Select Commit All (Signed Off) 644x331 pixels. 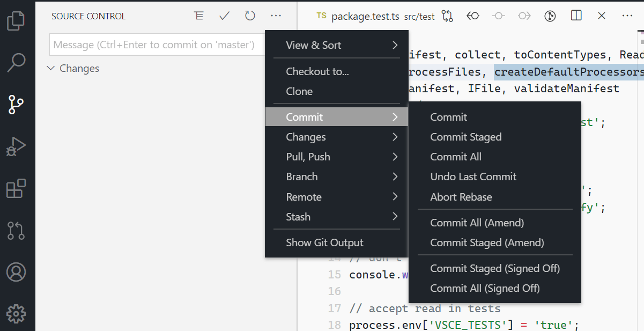[485, 288]
